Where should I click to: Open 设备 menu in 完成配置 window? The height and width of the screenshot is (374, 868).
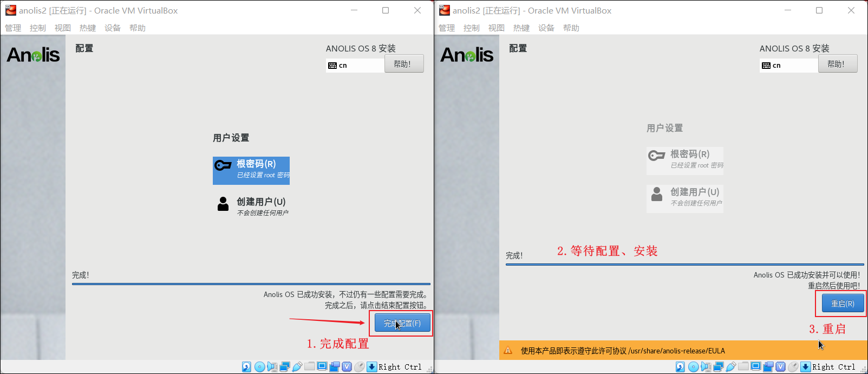pos(113,28)
